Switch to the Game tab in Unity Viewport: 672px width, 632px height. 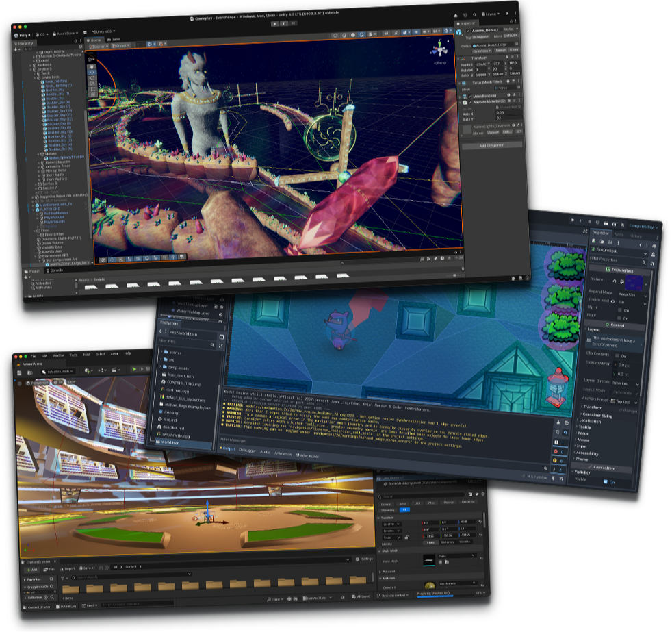point(114,40)
